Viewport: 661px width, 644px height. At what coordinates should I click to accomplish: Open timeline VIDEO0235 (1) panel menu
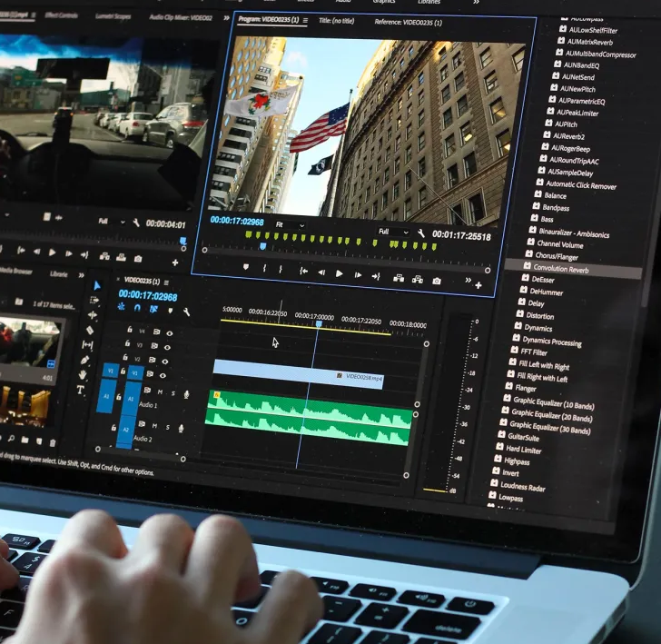166,282
